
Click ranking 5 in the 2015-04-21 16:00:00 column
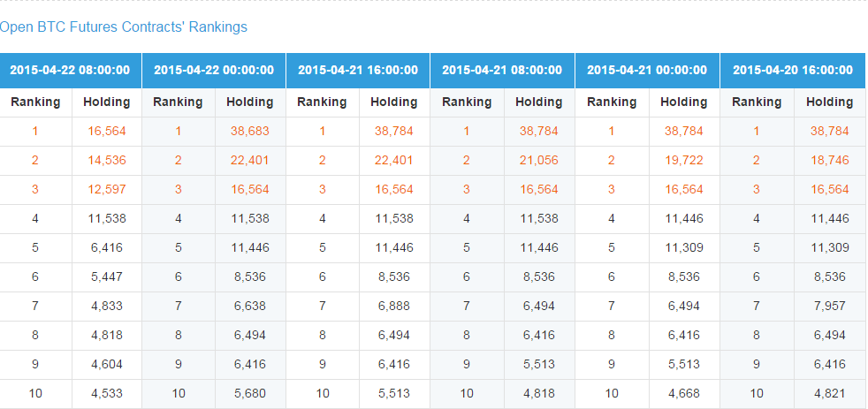tap(322, 248)
